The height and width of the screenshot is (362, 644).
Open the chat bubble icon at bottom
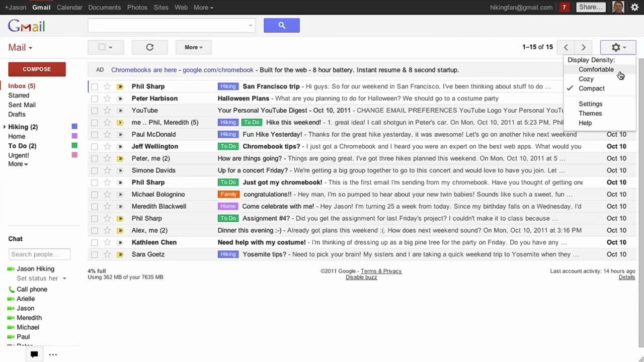(34, 354)
